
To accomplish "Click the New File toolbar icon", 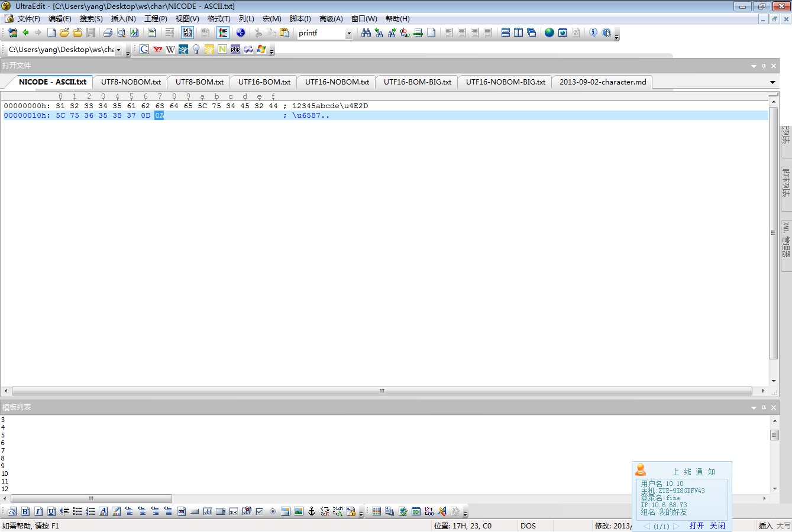I will point(51,33).
